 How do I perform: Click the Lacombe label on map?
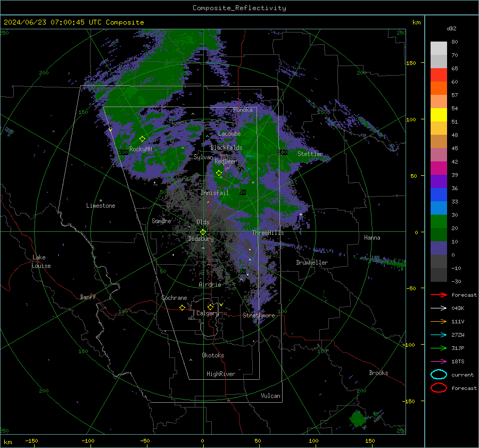[229, 134]
